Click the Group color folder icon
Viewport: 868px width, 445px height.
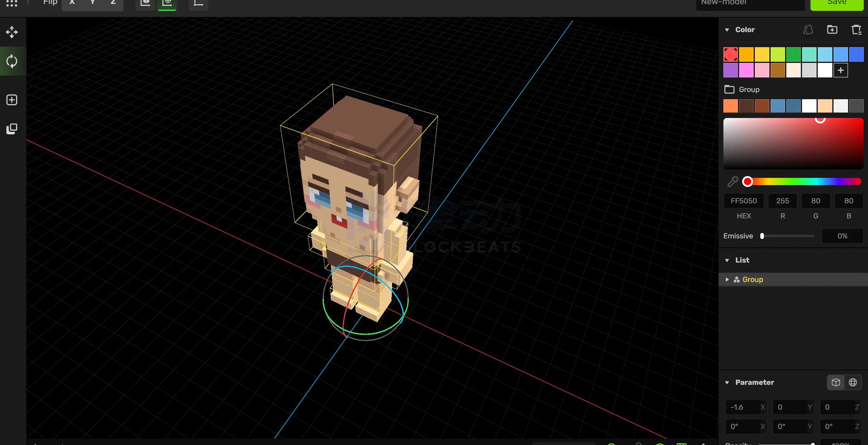(729, 89)
